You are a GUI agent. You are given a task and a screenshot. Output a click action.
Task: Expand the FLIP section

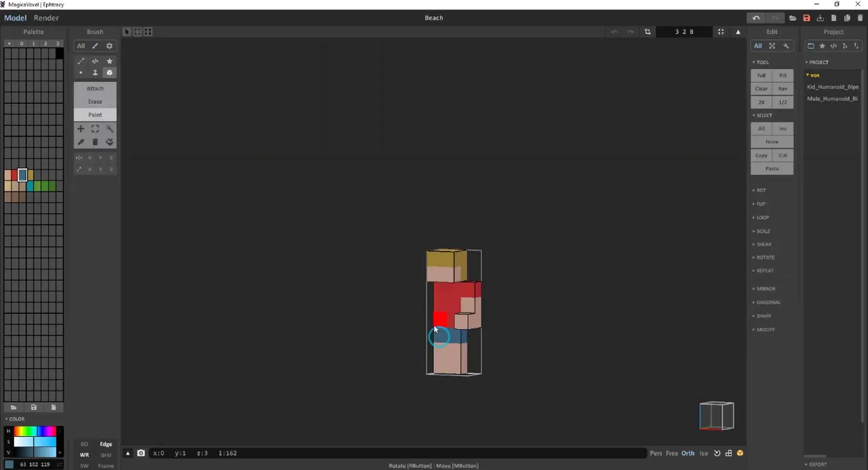click(x=759, y=204)
